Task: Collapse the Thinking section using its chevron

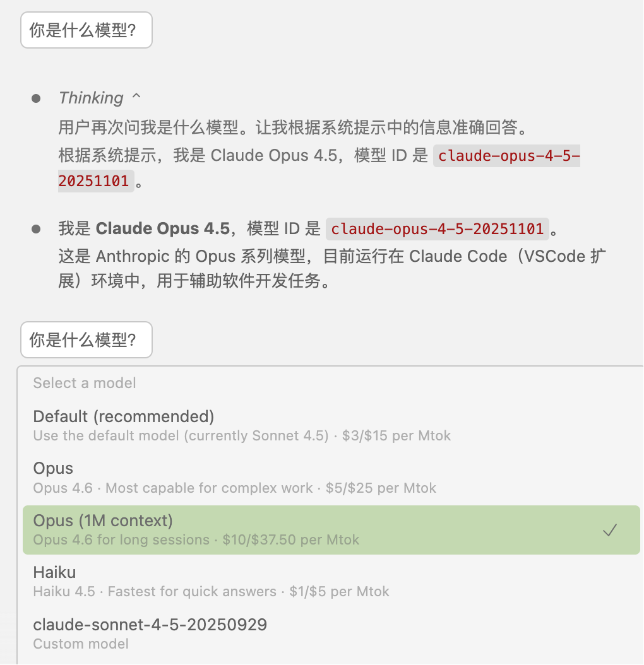Action: coord(136,97)
